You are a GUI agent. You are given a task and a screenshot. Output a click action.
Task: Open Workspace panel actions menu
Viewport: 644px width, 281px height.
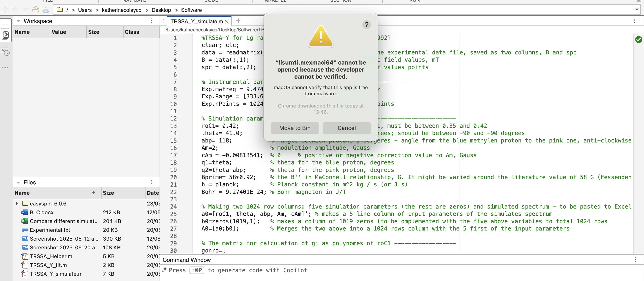coord(151,21)
